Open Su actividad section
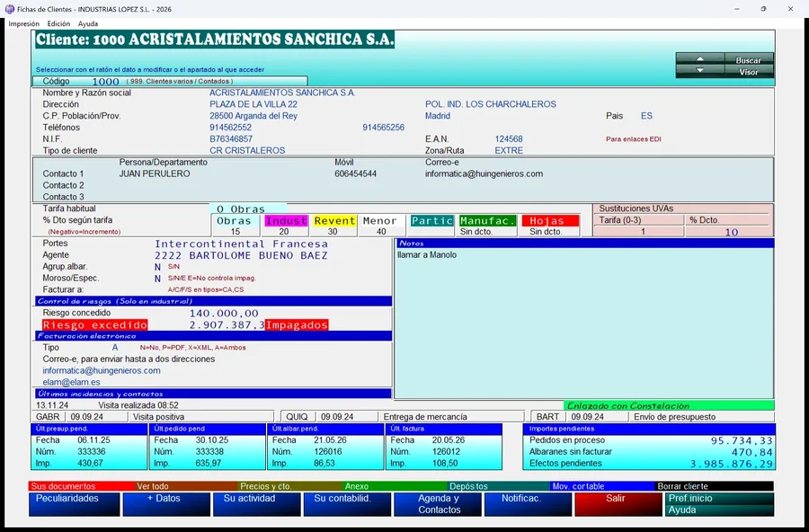Viewport: 809px width, 532px height. click(256, 504)
